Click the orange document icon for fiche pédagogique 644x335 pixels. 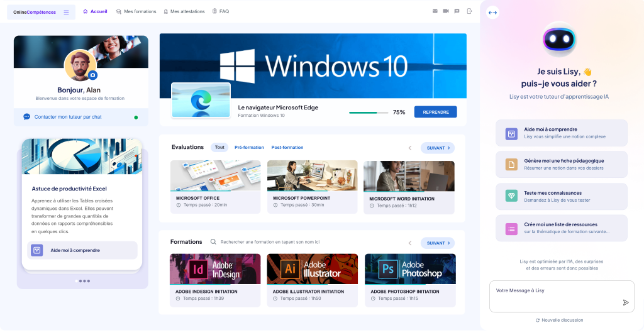point(511,165)
